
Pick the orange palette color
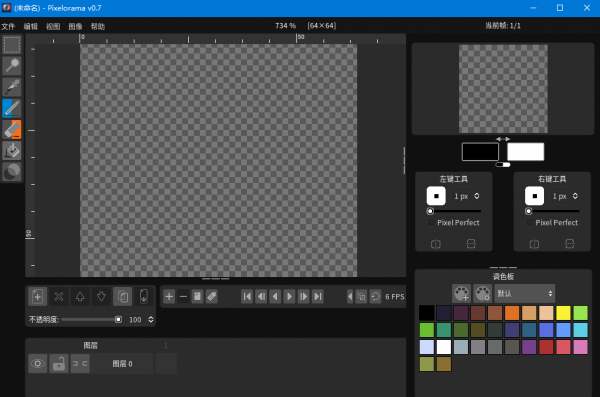tap(512, 313)
